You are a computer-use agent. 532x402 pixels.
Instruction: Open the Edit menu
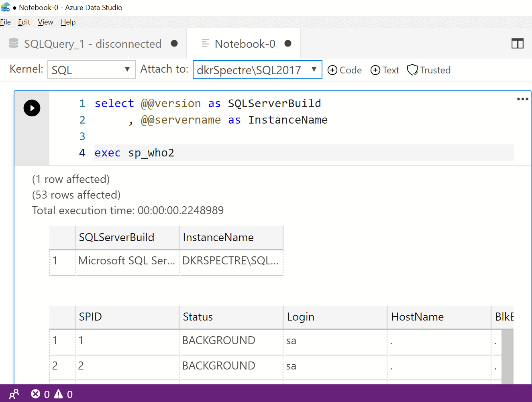(24, 22)
